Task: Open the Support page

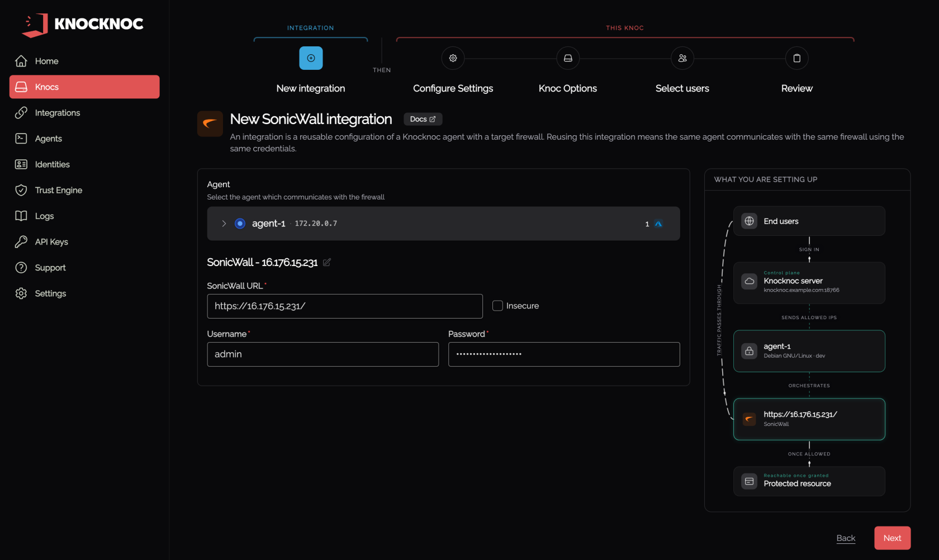Action: (x=84, y=268)
